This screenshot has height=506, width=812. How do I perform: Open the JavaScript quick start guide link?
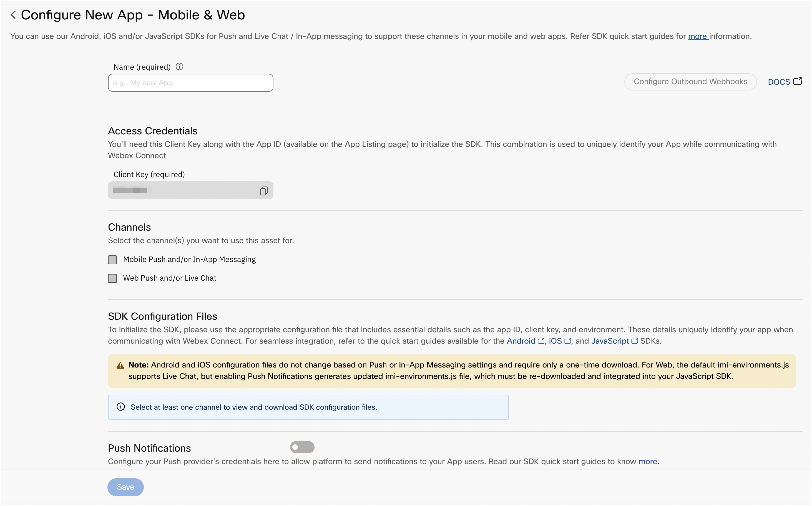(x=614, y=341)
